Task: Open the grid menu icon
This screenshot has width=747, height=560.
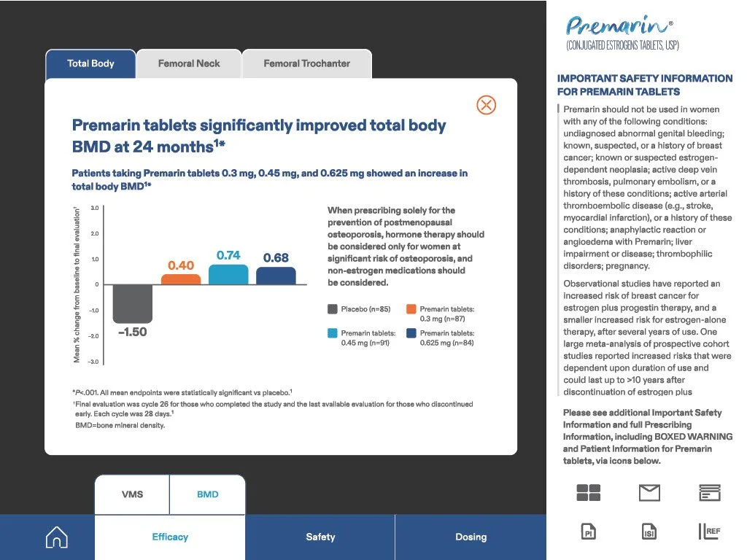Action: coord(589,492)
